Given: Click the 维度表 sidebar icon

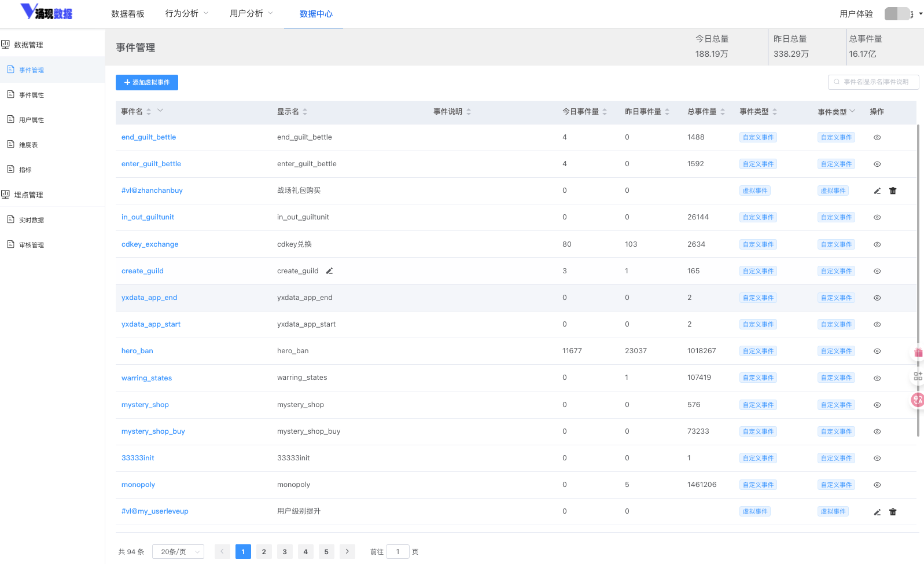Looking at the screenshot, I should pos(10,144).
